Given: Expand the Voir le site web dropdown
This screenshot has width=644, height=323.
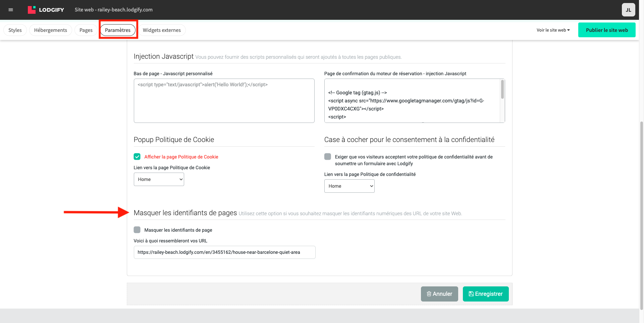Looking at the screenshot, I should coord(553,30).
